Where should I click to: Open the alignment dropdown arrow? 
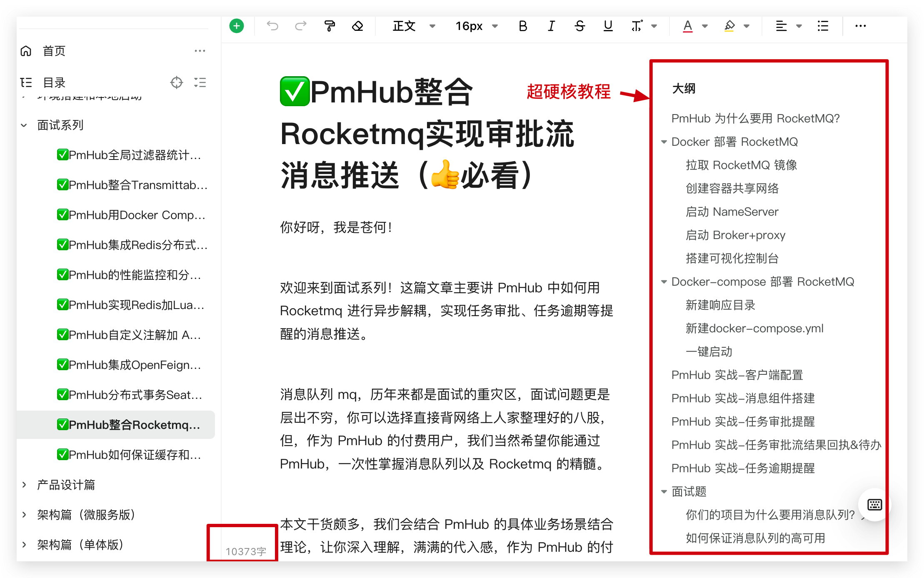[799, 26]
